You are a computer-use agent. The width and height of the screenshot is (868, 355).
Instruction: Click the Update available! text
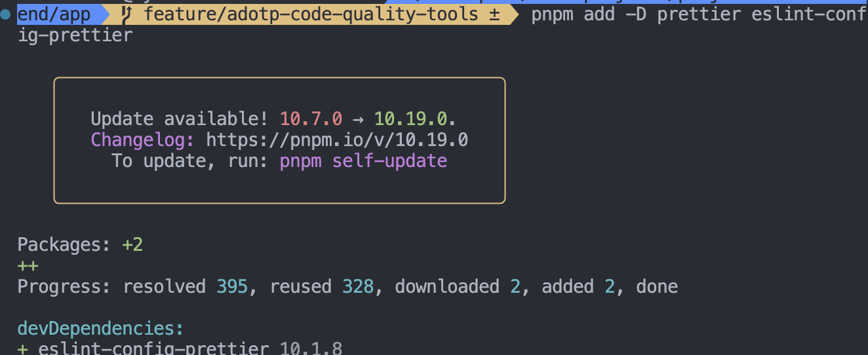pyautogui.click(x=180, y=119)
